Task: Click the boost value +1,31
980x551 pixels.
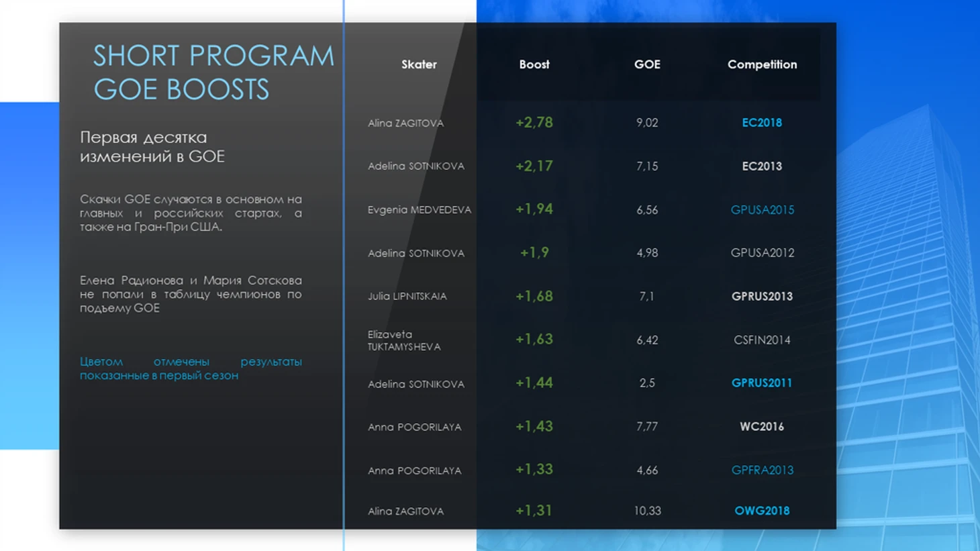Action: [534, 511]
